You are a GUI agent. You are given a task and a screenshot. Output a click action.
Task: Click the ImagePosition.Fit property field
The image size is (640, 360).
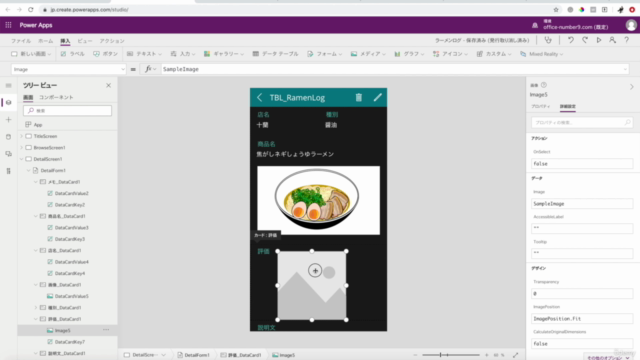[582, 318]
